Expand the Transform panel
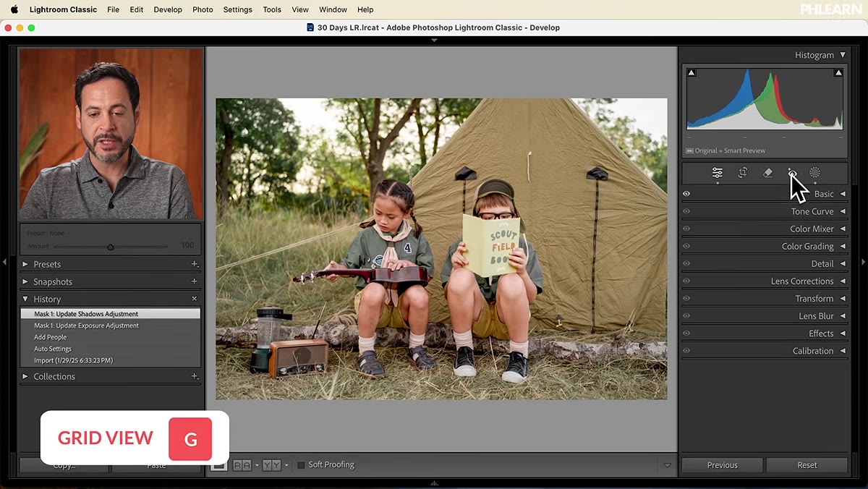This screenshot has height=489, width=868. tap(843, 298)
